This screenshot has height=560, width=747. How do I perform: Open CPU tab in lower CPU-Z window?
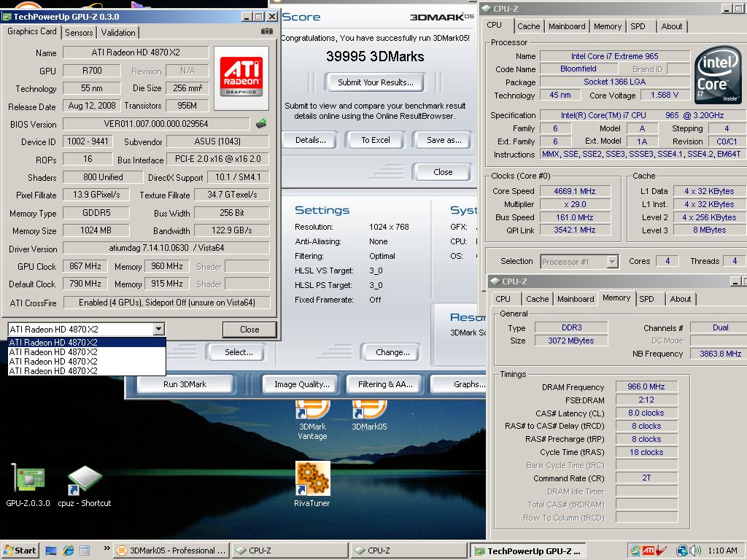[503, 298]
